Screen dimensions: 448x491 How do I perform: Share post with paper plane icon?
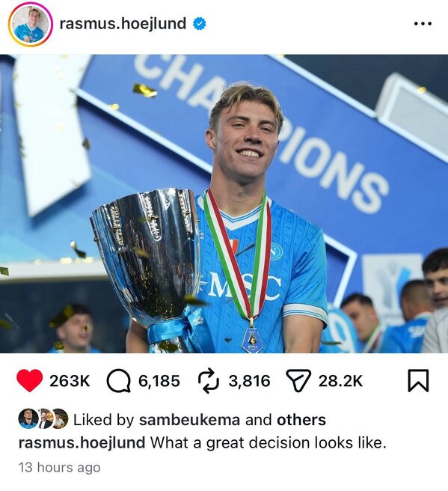[298, 381]
